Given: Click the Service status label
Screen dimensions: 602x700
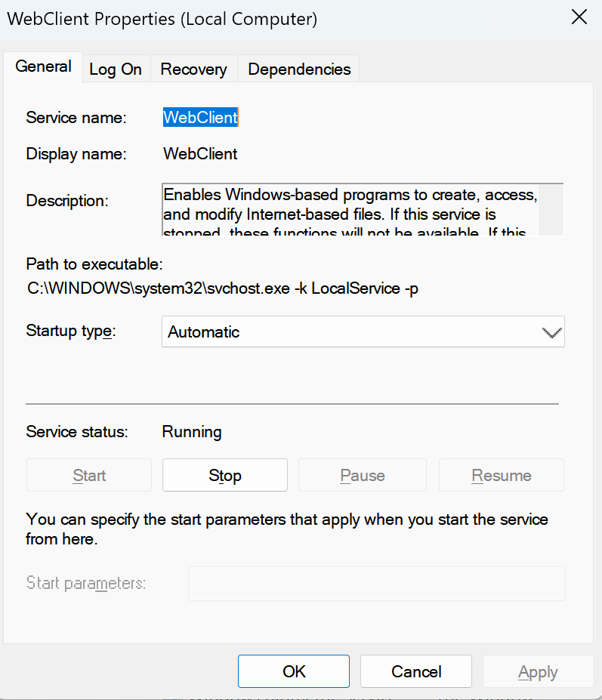Looking at the screenshot, I should point(77,432).
